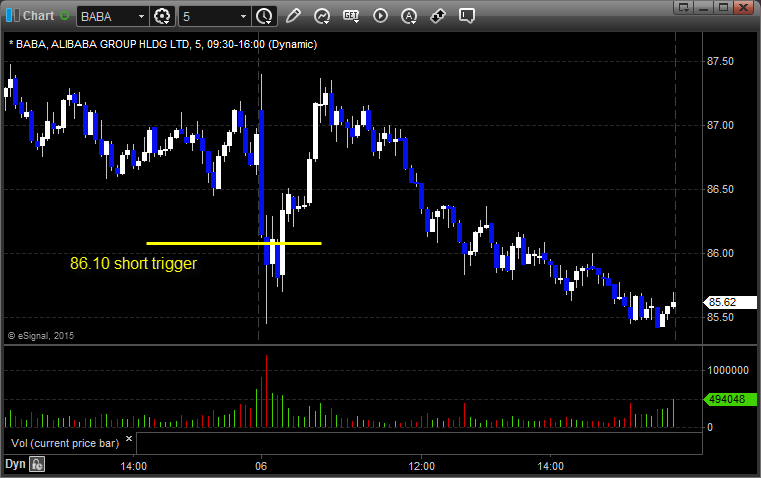
Task: Select the yellow 86.10 trigger line
Action: click(233, 243)
